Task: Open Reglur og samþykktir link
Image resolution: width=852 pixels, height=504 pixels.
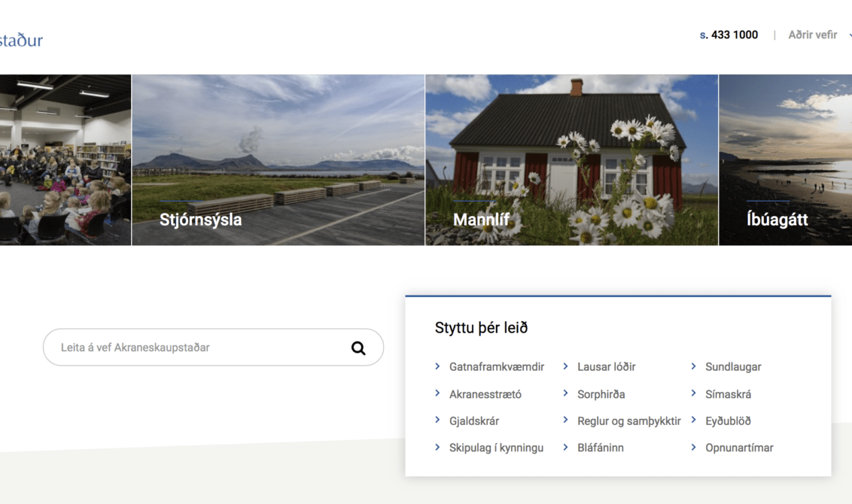Action: coord(628,421)
